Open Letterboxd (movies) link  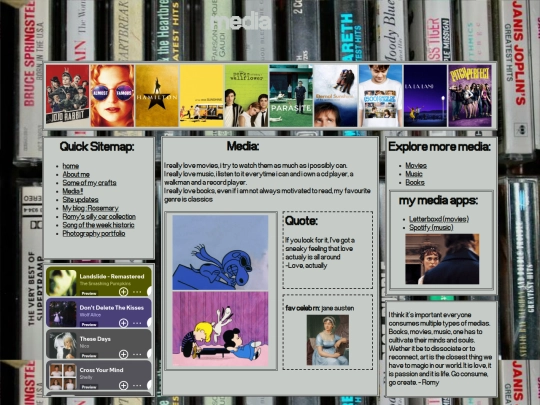439,219
